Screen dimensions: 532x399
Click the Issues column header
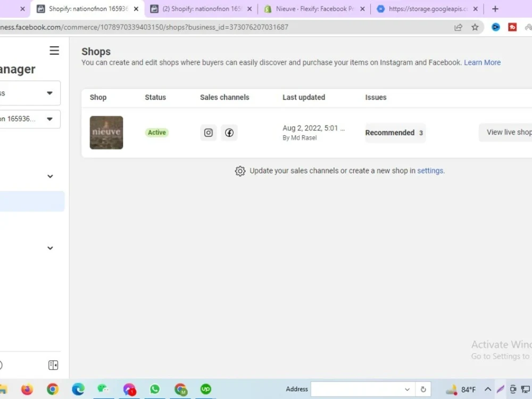376,97
